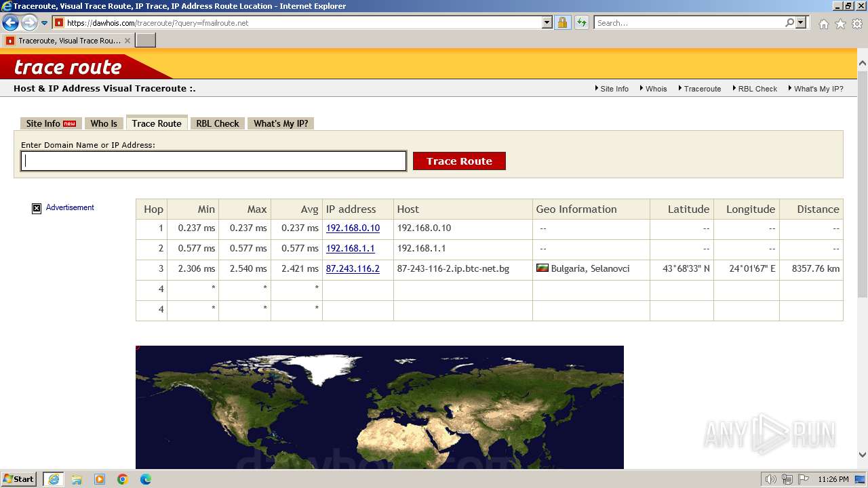Screen dimensions: 868x488
Task: Open a new blank browser tab
Action: tap(146, 41)
